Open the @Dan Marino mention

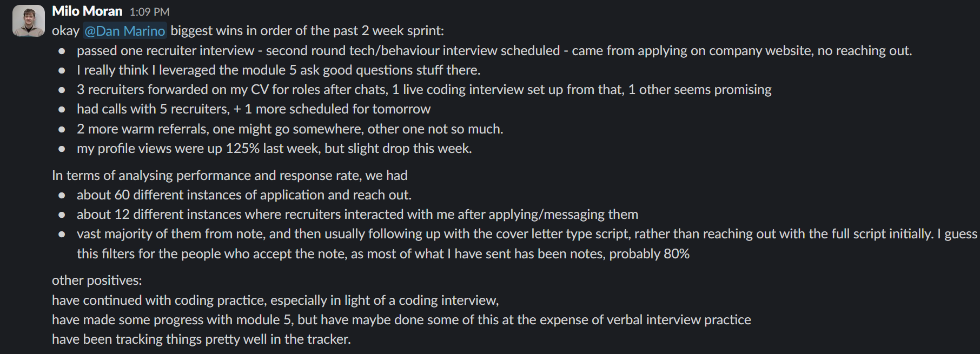[x=124, y=31]
